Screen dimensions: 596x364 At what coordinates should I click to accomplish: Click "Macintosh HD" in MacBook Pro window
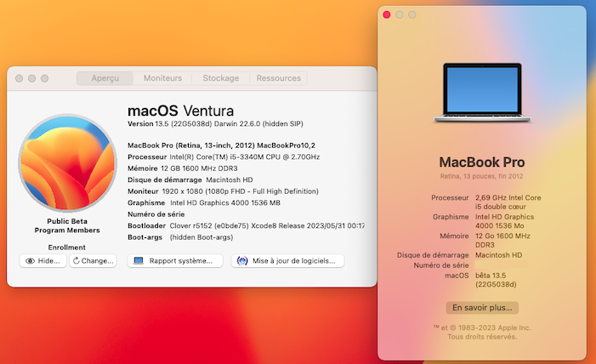pyautogui.click(x=498, y=255)
